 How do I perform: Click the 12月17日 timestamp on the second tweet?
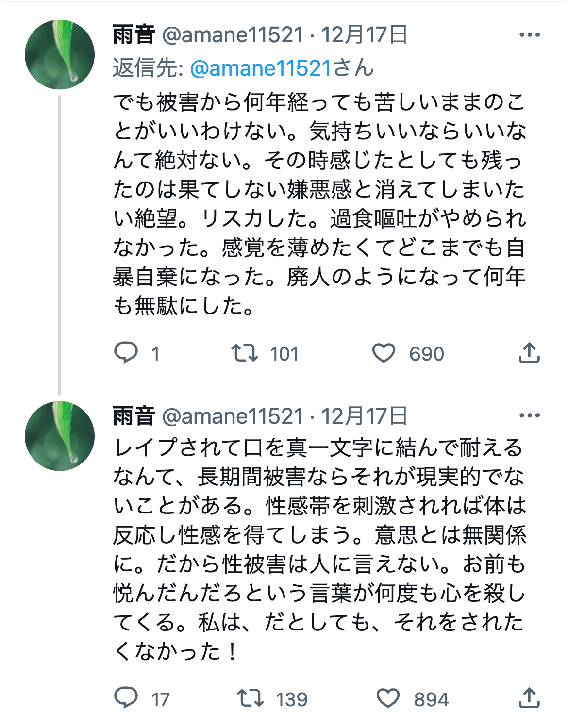364,416
